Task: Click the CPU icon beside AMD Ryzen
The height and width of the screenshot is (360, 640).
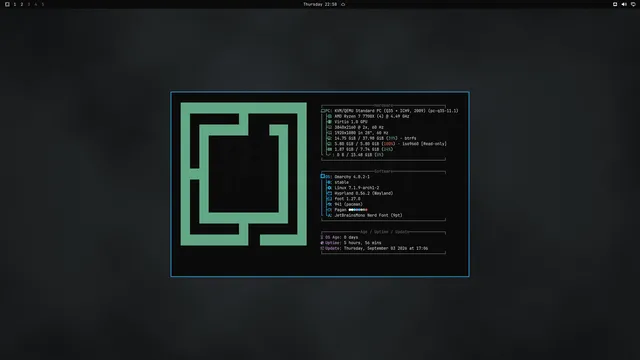Action: pos(329,116)
